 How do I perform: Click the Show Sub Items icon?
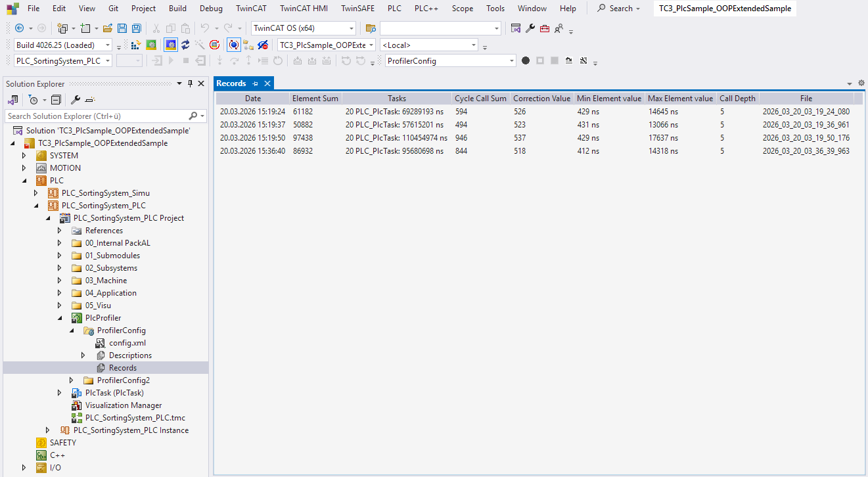[248, 45]
